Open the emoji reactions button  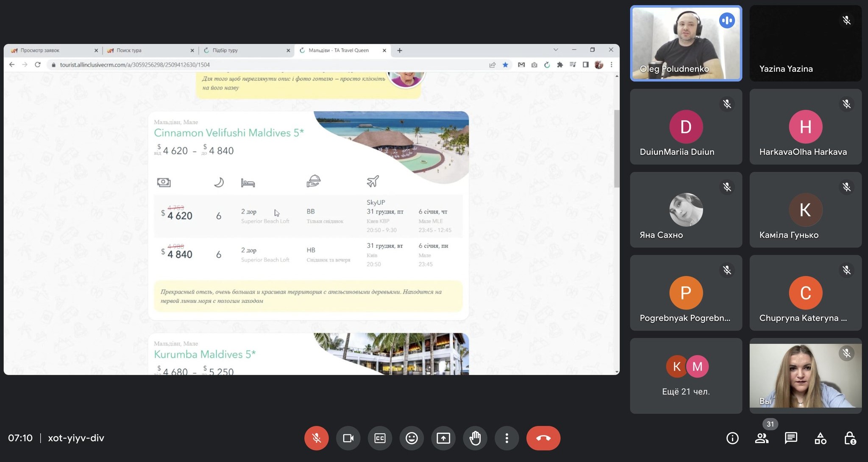click(x=412, y=438)
